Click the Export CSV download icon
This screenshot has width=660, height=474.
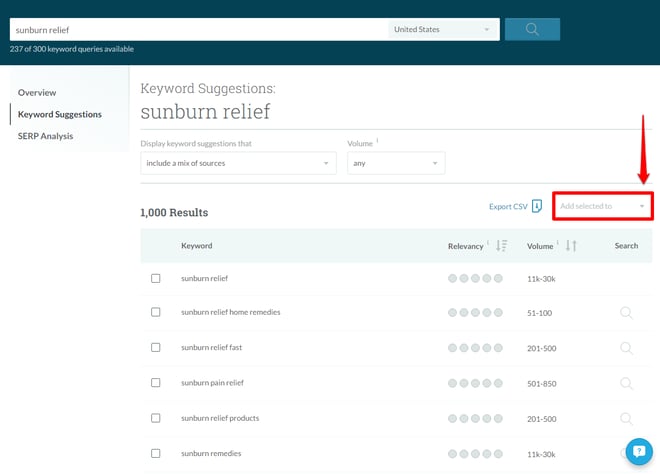pyautogui.click(x=537, y=206)
